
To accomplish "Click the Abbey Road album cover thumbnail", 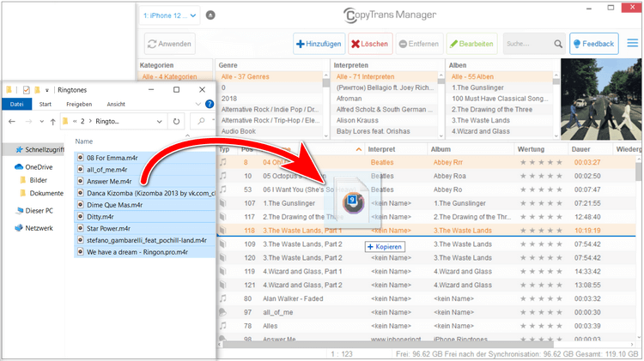I will [x=601, y=99].
